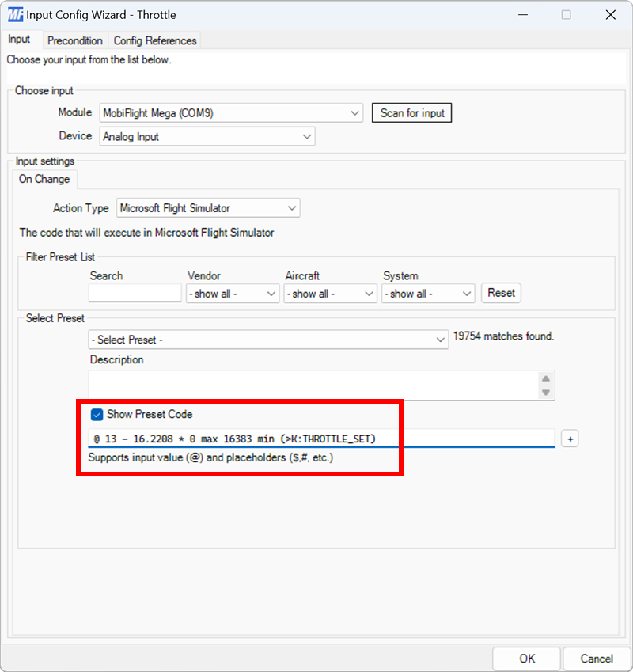633x672 pixels.
Task: Reset the preset list filters
Action: (x=501, y=293)
